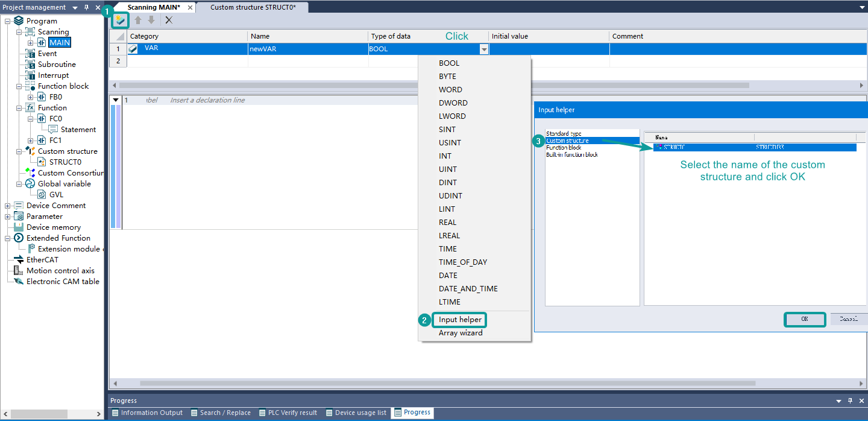
Task: Expand the FB0 function block node
Action: 31,97
